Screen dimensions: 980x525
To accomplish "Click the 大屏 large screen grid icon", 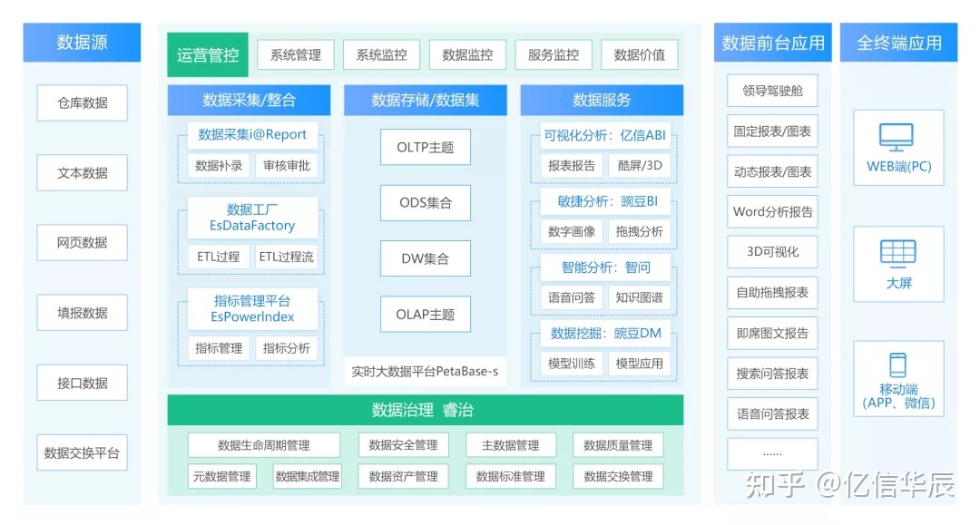I will point(898,252).
